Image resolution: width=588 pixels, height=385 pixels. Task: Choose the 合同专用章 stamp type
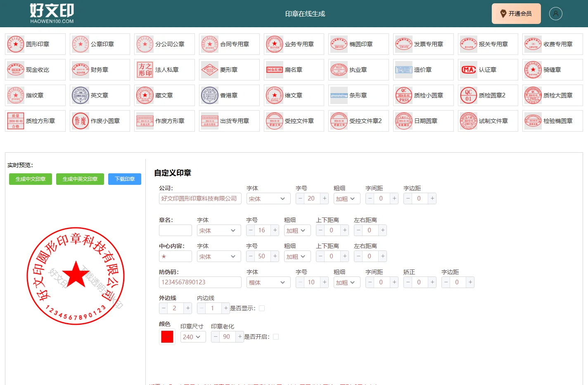coord(229,44)
